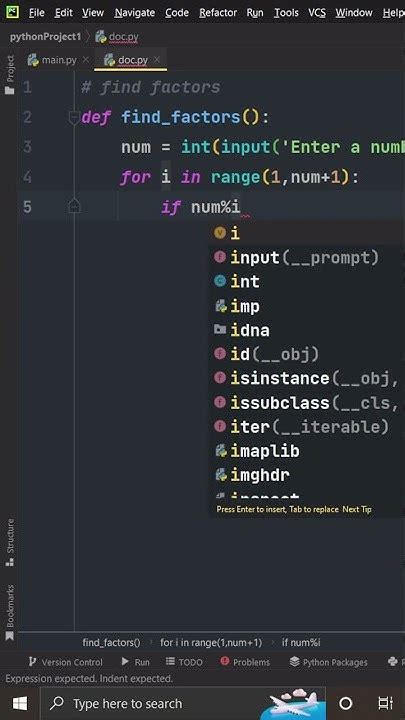Screen dimensions: 405x720
Task: Open the Problems panel error icon
Action: click(225, 661)
